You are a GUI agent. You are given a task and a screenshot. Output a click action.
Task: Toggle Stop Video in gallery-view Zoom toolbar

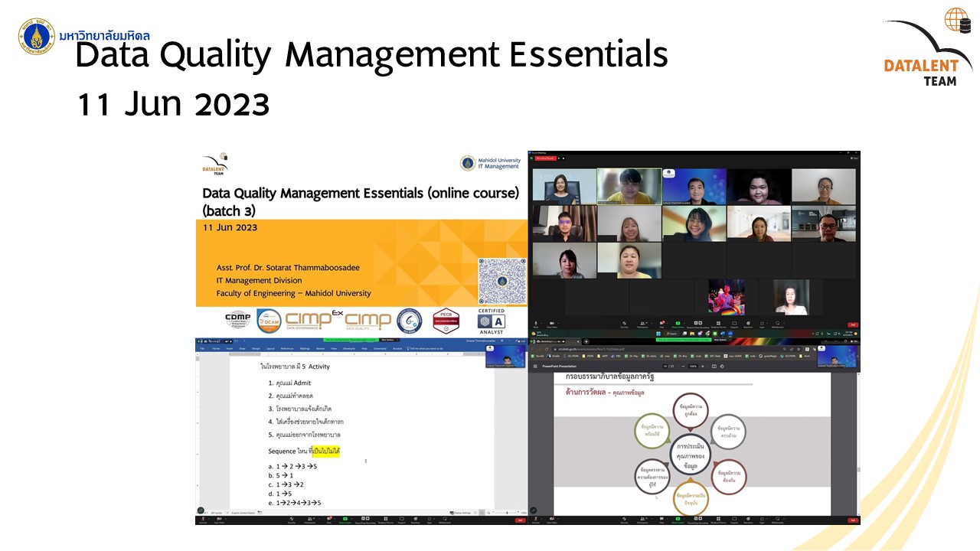coord(553,324)
